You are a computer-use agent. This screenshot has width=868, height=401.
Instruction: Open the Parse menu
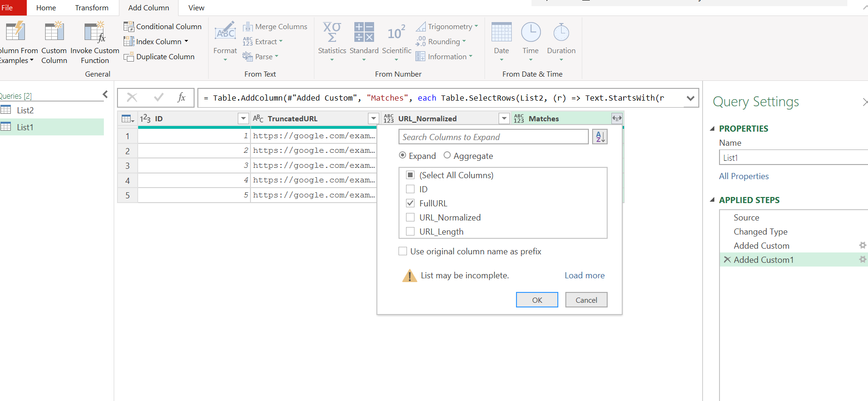pos(260,56)
